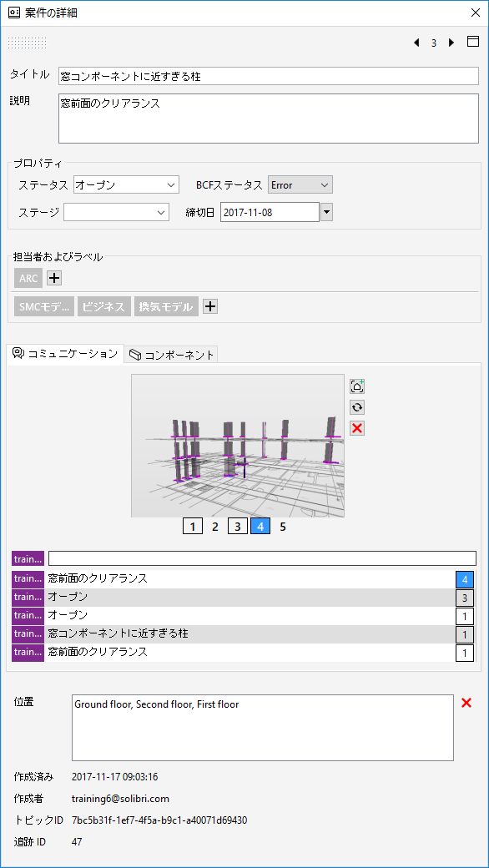Click the 説明 description text area
This screenshot has height=868, width=489.
pyautogui.click(x=269, y=119)
